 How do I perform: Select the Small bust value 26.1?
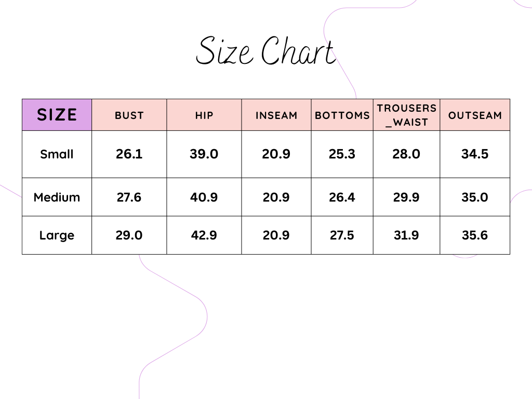(x=129, y=154)
